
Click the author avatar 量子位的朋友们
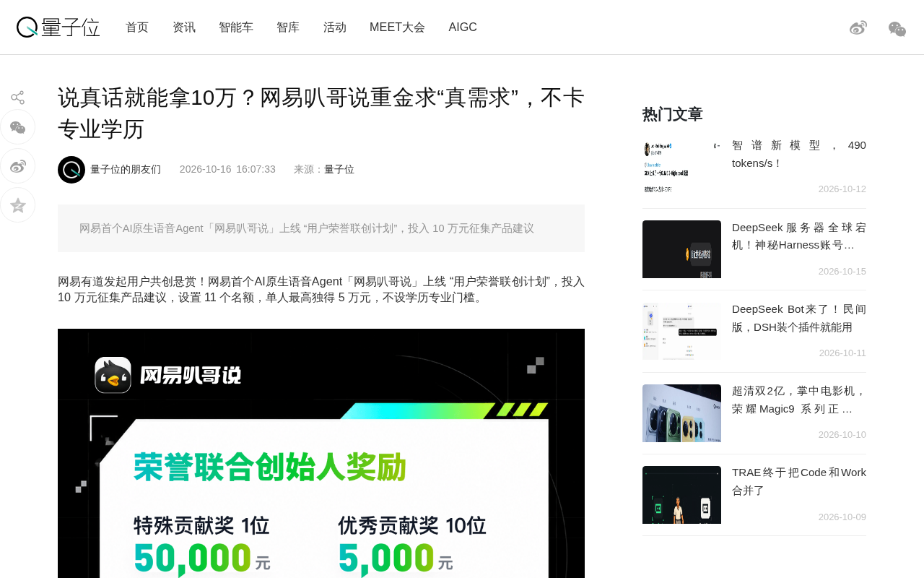(x=71, y=170)
